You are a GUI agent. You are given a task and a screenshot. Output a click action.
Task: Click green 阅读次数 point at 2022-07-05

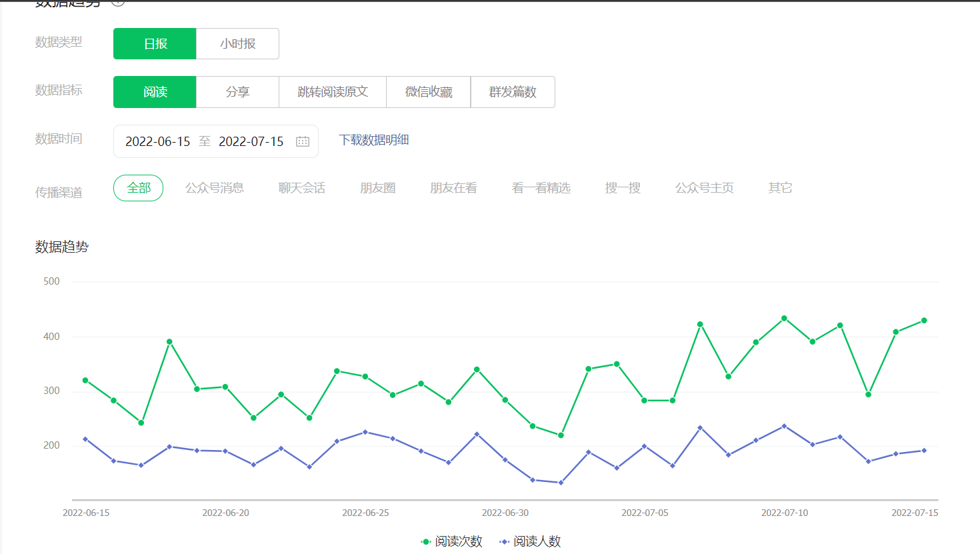point(645,401)
